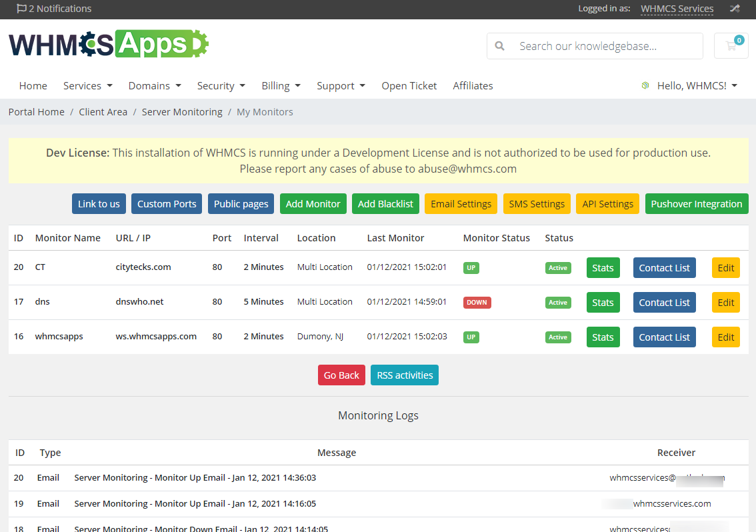Expand the Security menu

(x=221, y=86)
